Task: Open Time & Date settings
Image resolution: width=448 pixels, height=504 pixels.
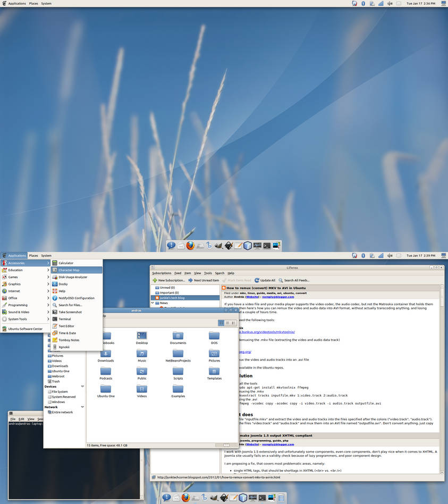Action: point(77,333)
